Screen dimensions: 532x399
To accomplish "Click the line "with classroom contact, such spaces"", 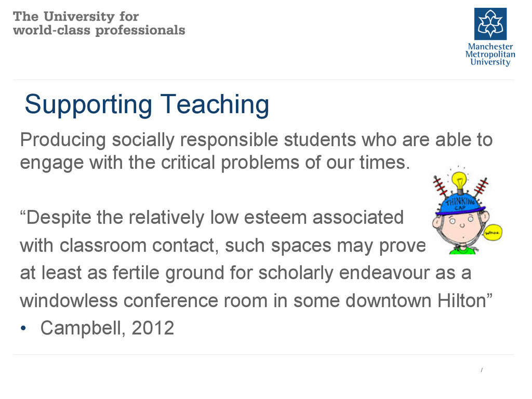I will coord(223,246).
